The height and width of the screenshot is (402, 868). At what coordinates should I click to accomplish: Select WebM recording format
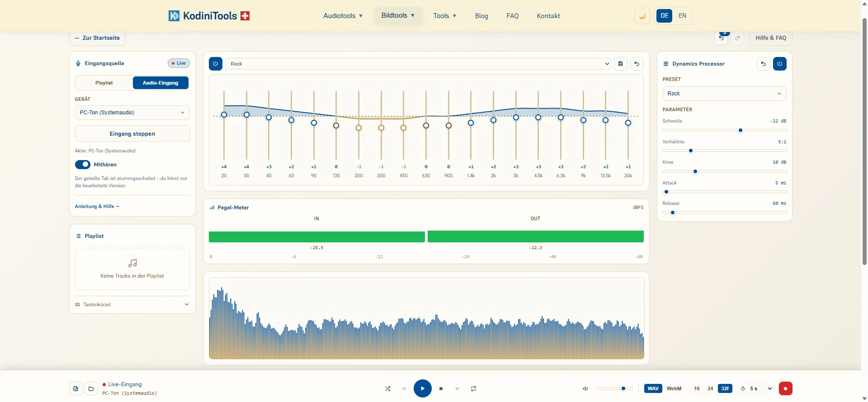tap(674, 388)
